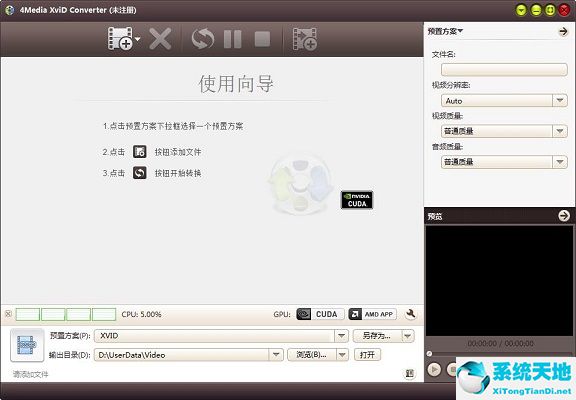The image size is (576, 400).
Task: Click the NVIDIA CUDA badge
Action: (x=357, y=200)
